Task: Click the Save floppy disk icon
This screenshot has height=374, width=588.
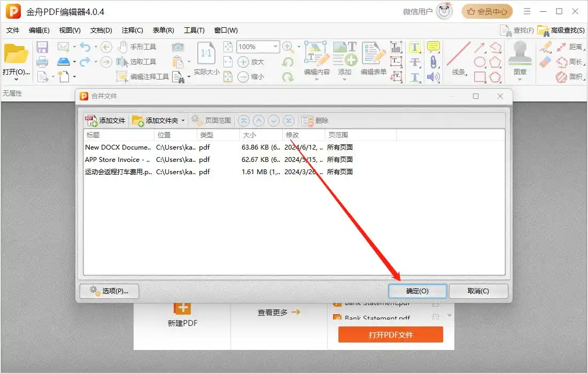Action: point(42,47)
